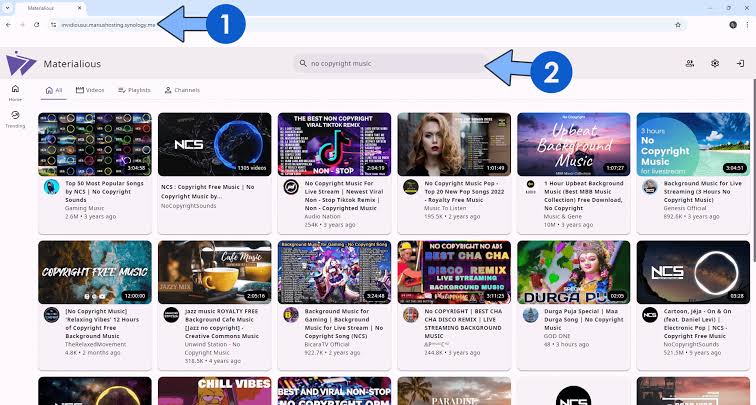Play the Copyright Free Music 12:00:00 thumbnail
Viewport: 756px width, 405px height.
click(95, 272)
